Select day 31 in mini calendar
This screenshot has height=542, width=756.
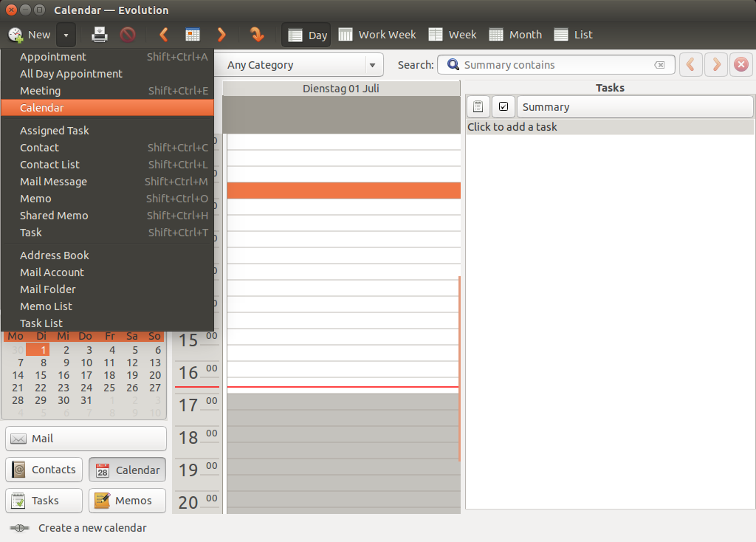coord(86,400)
